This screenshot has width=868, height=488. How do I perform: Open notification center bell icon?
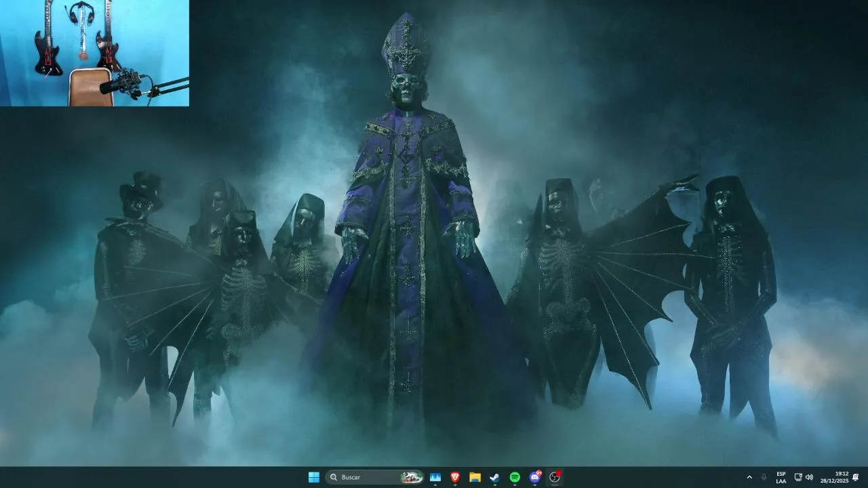click(856, 477)
